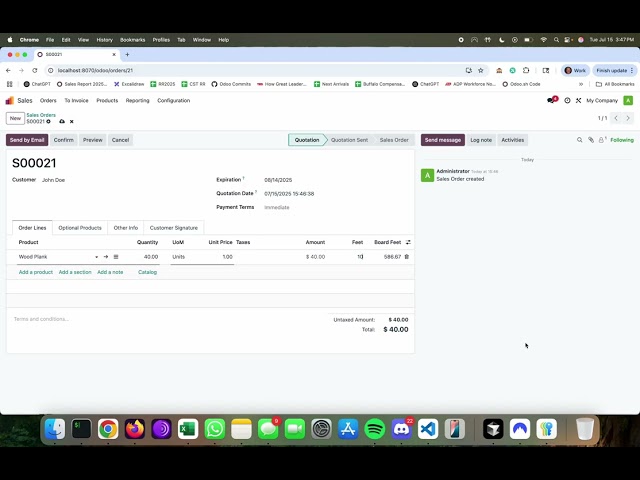640x480 pixels.
Task: Preview the quotation
Action: (93, 140)
